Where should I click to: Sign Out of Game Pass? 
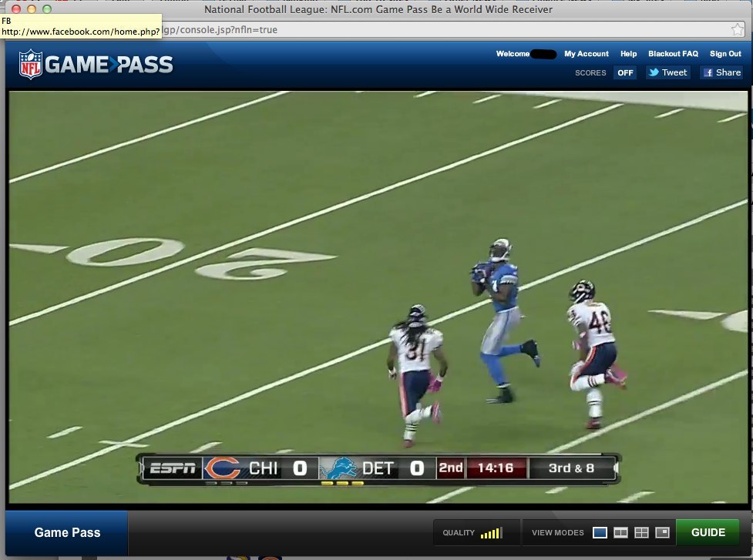pos(725,54)
